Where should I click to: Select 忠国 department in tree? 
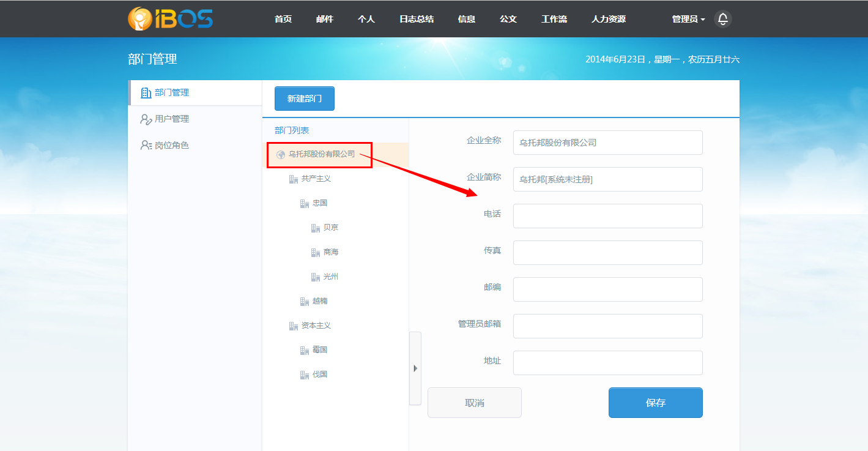coord(320,203)
